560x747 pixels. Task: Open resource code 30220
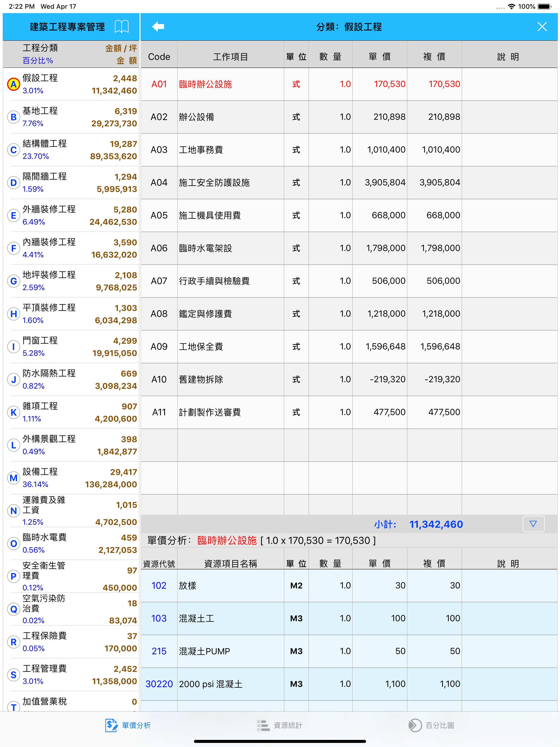[x=159, y=684]
